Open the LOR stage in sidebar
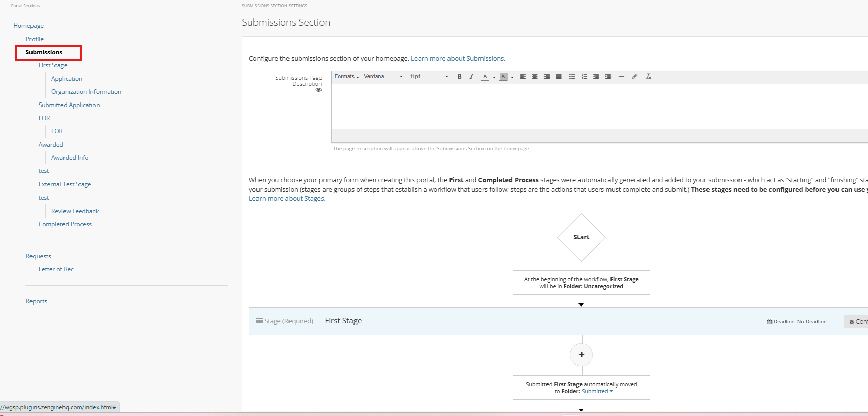 click(x=44, y=118)
